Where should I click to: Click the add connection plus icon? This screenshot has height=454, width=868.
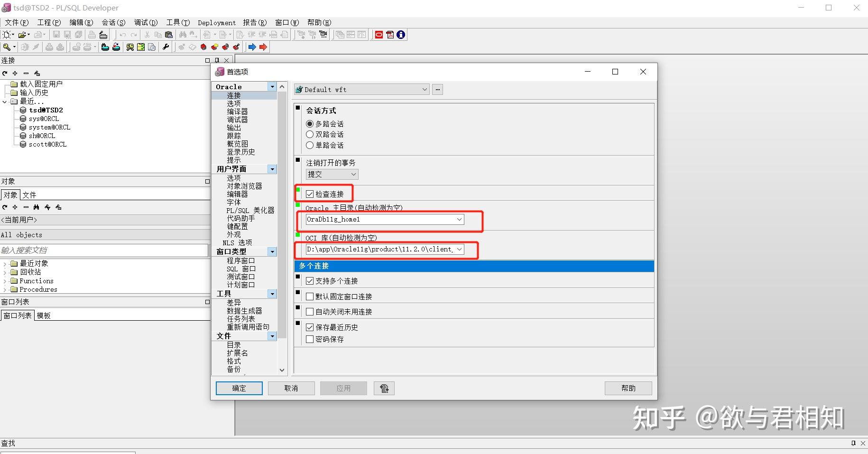[15, 73]
